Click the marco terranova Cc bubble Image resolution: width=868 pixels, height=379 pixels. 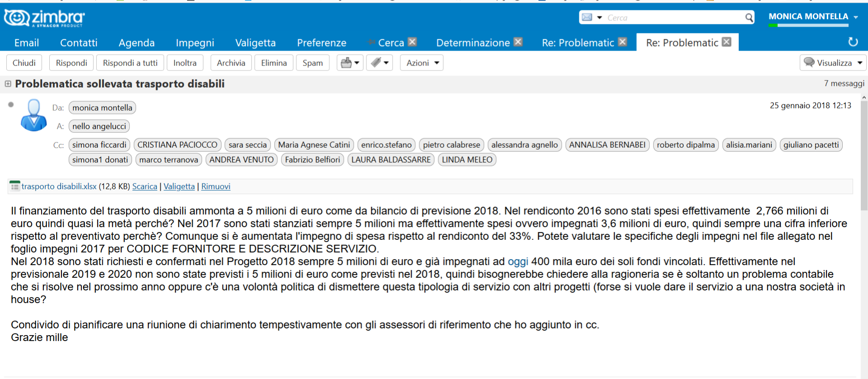pyautogui.click(x=169, y=159)
